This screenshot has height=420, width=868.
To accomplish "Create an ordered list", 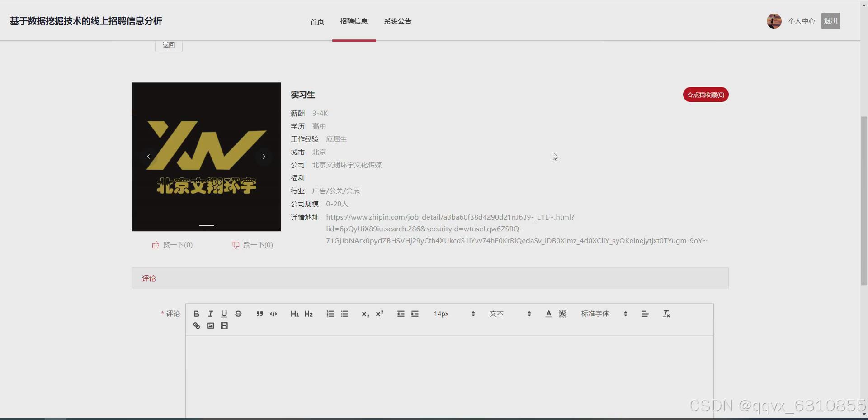I will 330,314.
